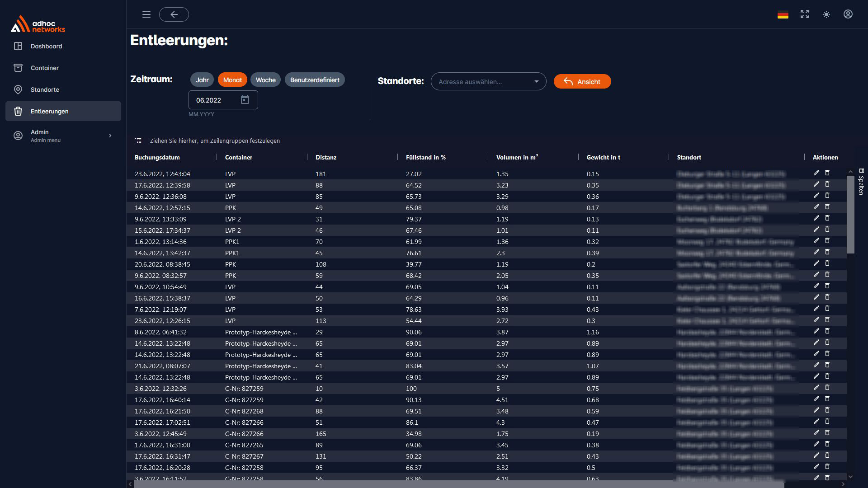This screenshot has height=488, width=868.
Task: Delete the 17.6.2022, 17:02:51 row
Action: coord(827,422)
